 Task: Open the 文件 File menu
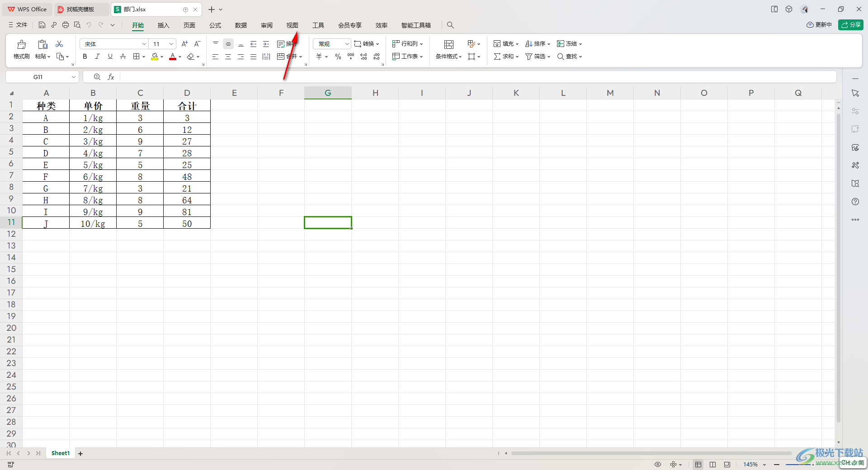coord(18,25)
